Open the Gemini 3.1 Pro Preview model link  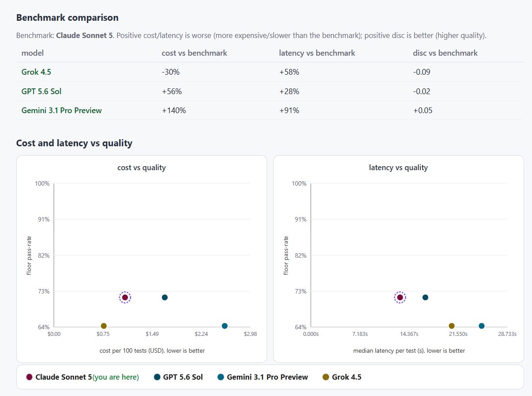tap(61, 110)
